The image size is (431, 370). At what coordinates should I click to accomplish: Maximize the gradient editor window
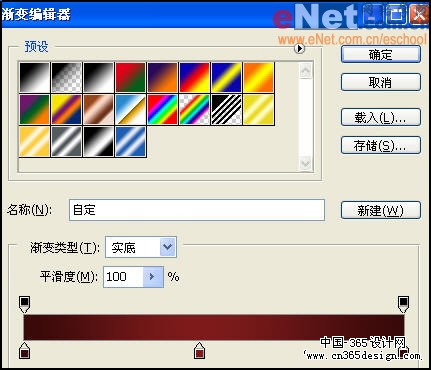[x=396, y=15]
